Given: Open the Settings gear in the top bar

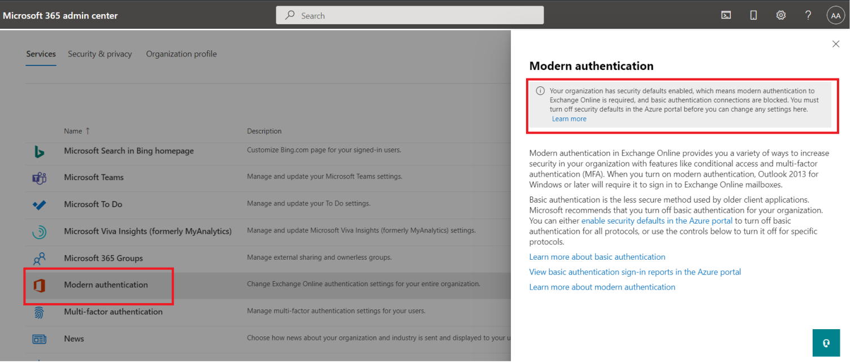Looking at the screenshot, I should [781, 15].
